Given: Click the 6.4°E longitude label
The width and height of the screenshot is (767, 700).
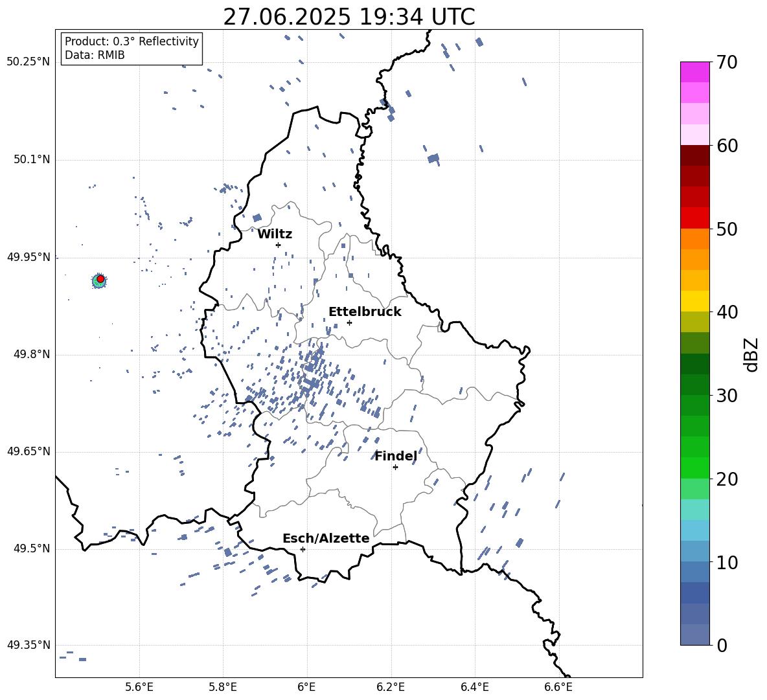Looking at the screenshot, I should (474, 687).
